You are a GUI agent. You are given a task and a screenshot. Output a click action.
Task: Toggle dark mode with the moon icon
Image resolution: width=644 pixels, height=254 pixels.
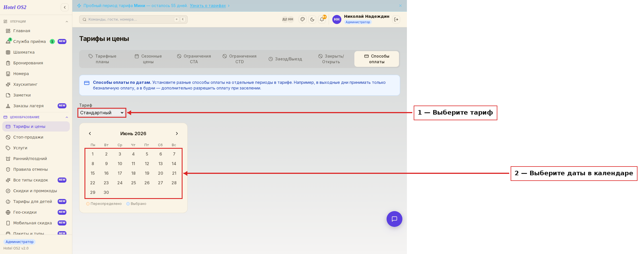[312, 19]
